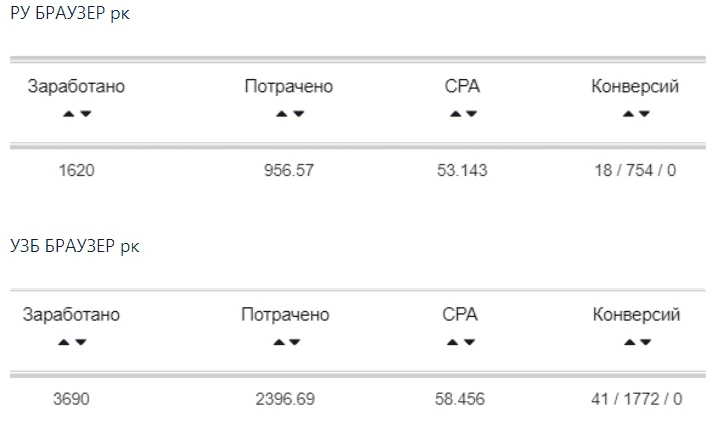Viewport: 728px width, 436px height.
Task: Select the 956.57 spent value cell
Action: pos(289,170)
